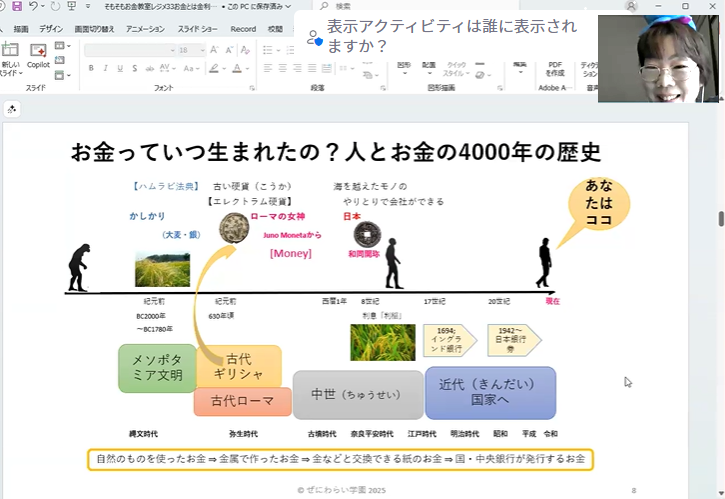Click the small designer icon above slide
Screen dimensions: 725x499
[11, 109]
